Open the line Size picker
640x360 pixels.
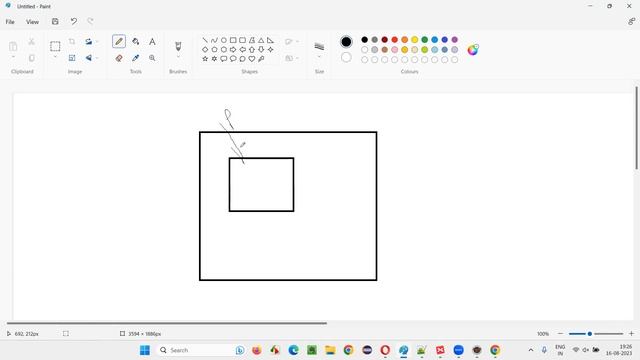coord(319,47)
